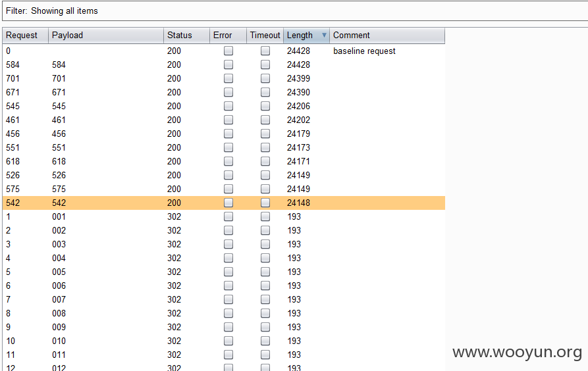Toggle Error checkbox in payload 618 row
This screenshot has width=588, height=371.
click(228, 161)
